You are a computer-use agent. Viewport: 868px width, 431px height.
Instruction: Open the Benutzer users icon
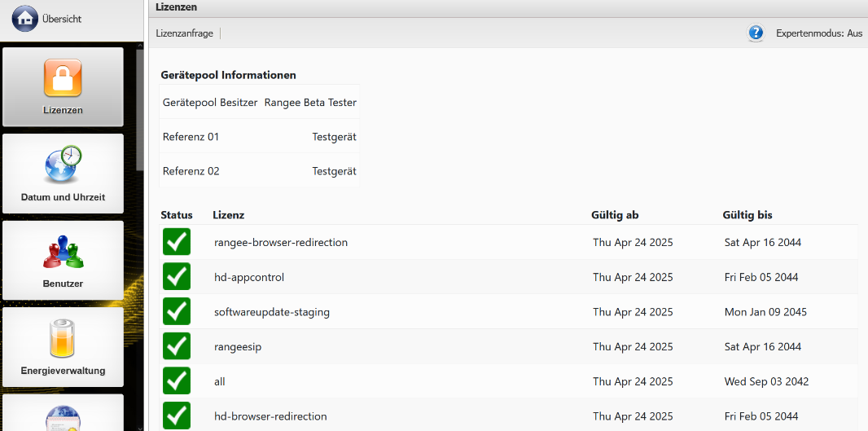coord(63,252)
